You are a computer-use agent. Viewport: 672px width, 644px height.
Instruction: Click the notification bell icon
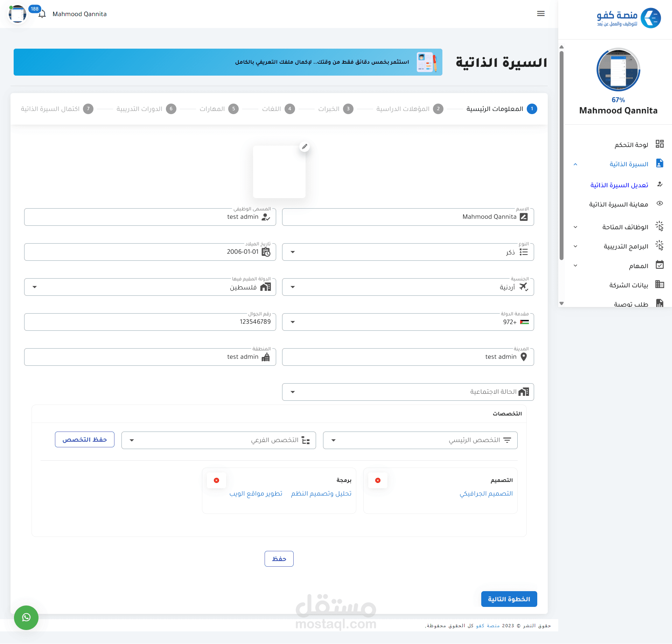(x=42, y=14)
